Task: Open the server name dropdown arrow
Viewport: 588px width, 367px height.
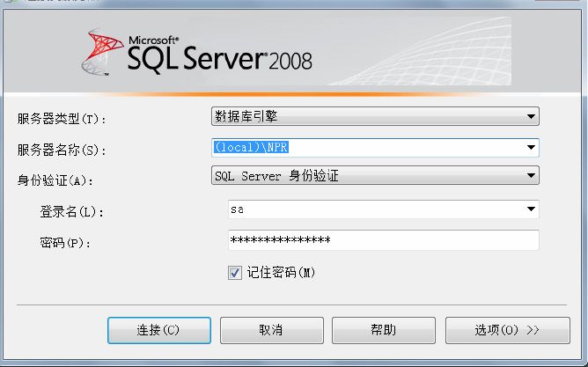Action: coord(531,148)
